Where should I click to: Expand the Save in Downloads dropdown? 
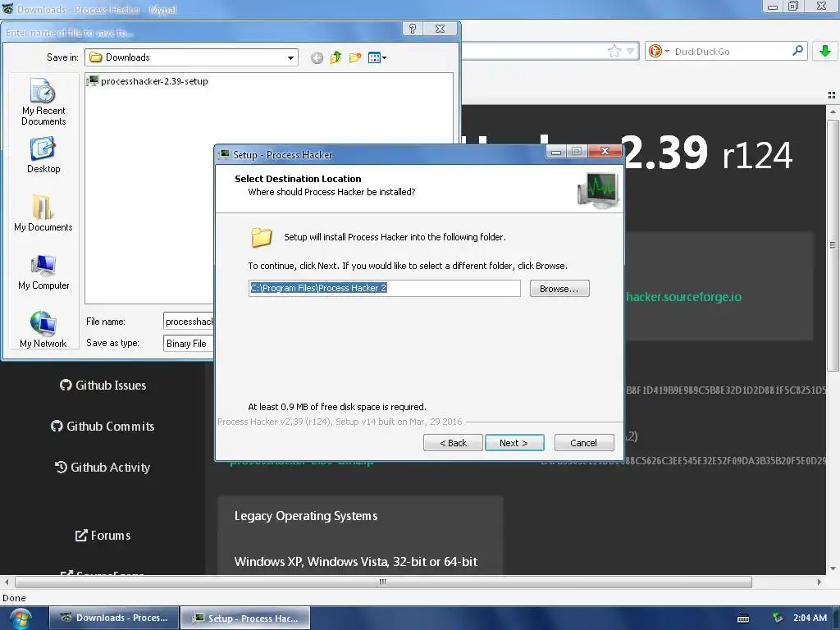[x=290, y=57]
